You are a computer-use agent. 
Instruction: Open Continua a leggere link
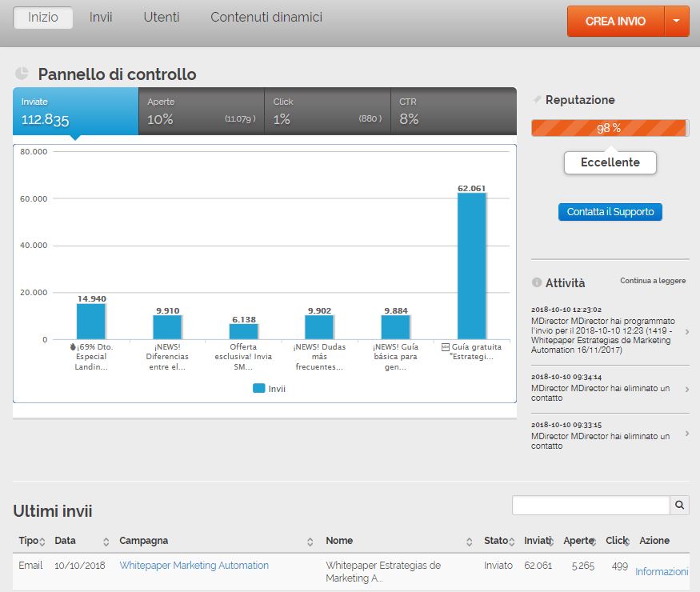tap(653, 281)
